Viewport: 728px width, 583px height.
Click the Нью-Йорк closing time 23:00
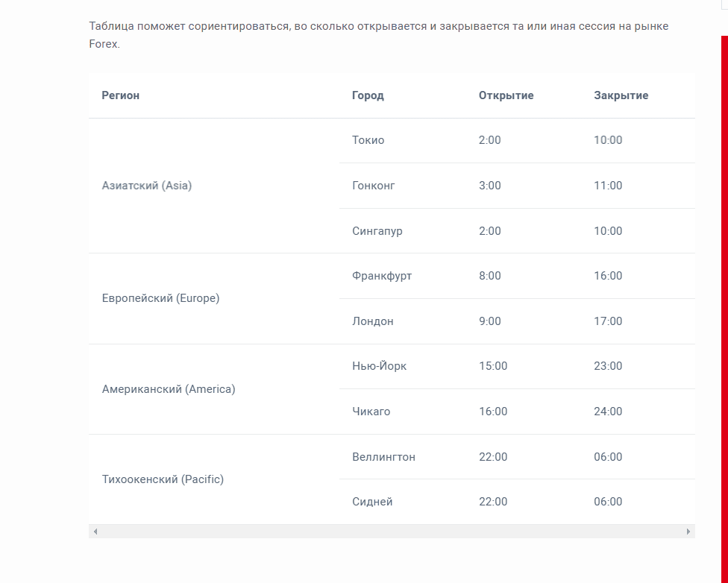(608, 366)
